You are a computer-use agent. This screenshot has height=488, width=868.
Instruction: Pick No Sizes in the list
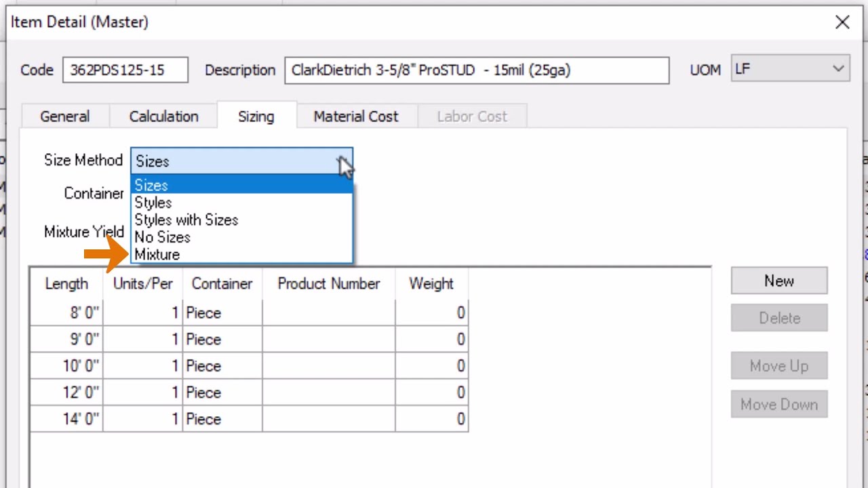163,237
